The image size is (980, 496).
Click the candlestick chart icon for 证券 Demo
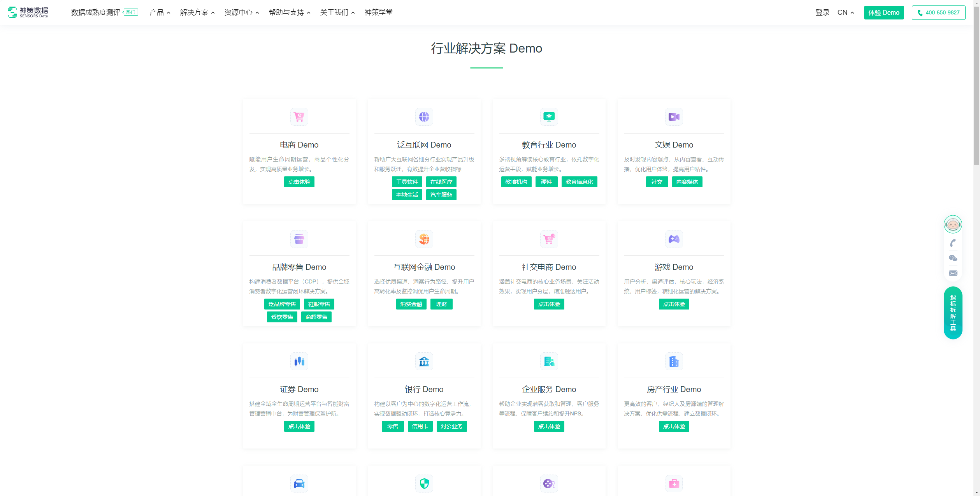299,361
